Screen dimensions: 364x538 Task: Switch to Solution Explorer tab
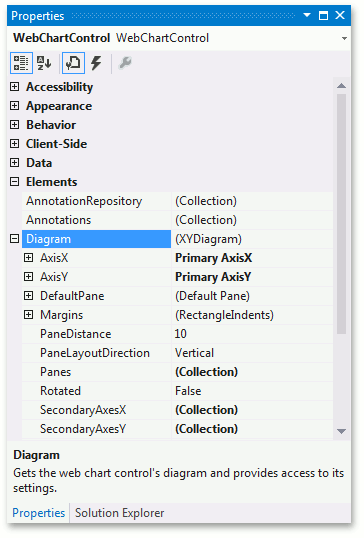119,513
